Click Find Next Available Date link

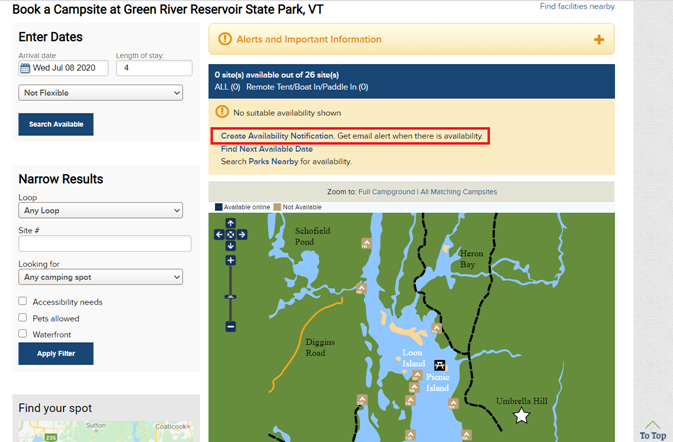[x=267, y=149]
